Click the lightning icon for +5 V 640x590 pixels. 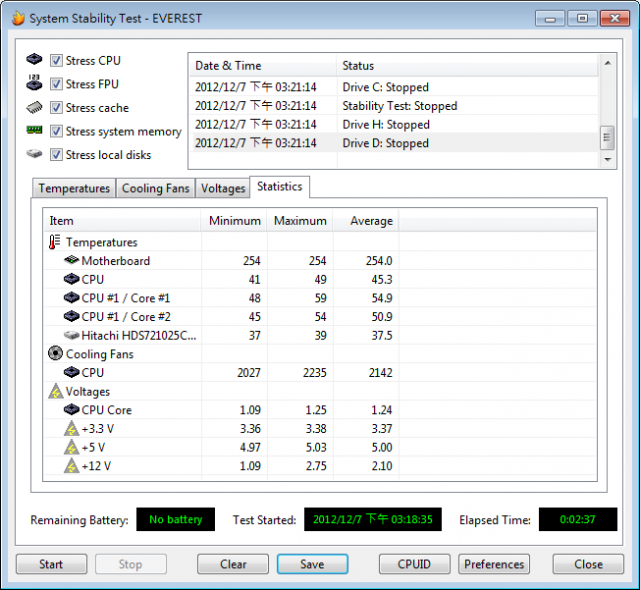(x=71, y=447)
